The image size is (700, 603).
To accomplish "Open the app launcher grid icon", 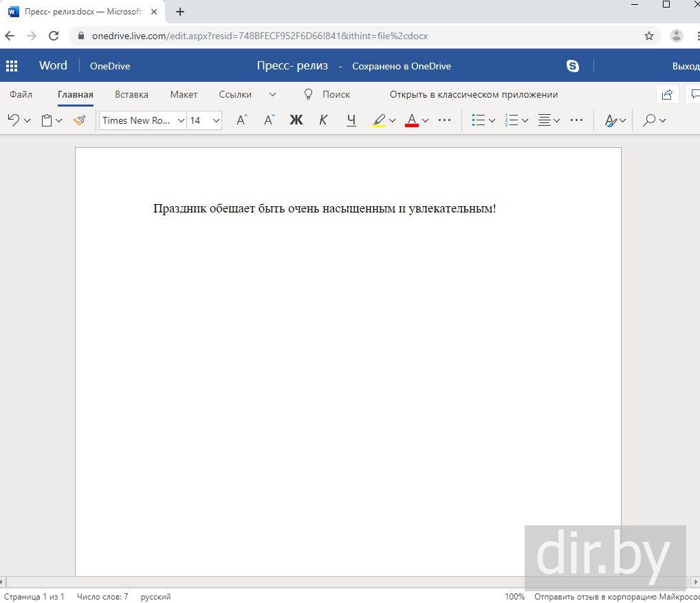I will (x=12, y=66).
